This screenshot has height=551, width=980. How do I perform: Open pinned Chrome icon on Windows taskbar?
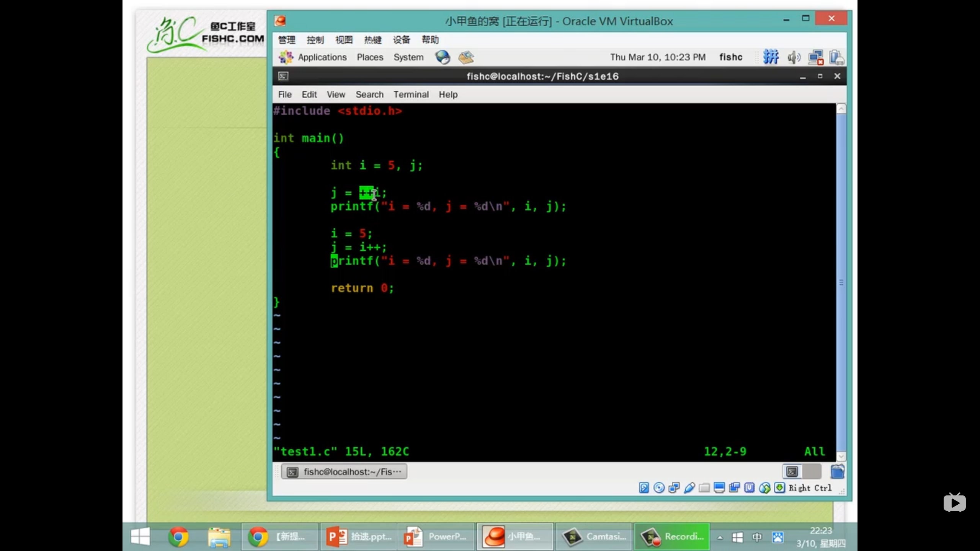point(179,536)
